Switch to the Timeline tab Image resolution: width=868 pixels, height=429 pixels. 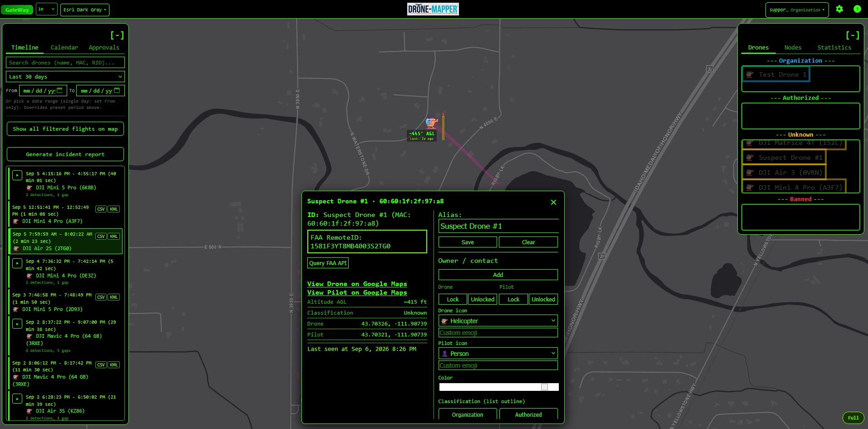(x=25, y=47)
